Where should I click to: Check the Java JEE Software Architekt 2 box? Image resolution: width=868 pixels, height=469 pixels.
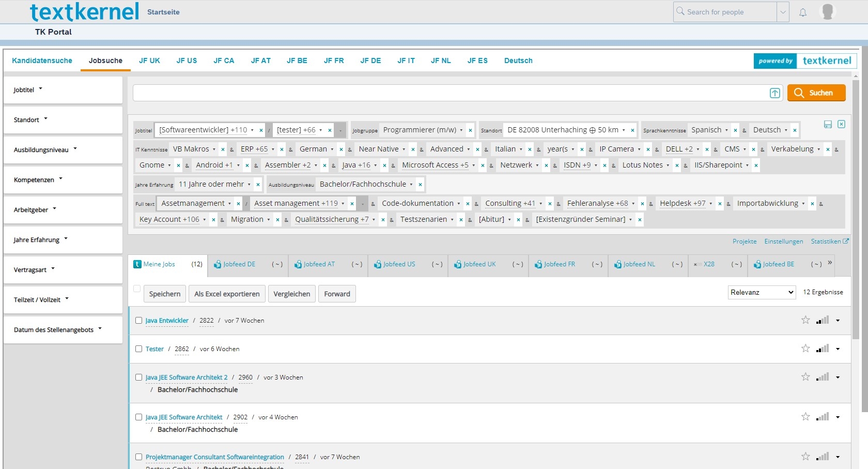(138, 377)
